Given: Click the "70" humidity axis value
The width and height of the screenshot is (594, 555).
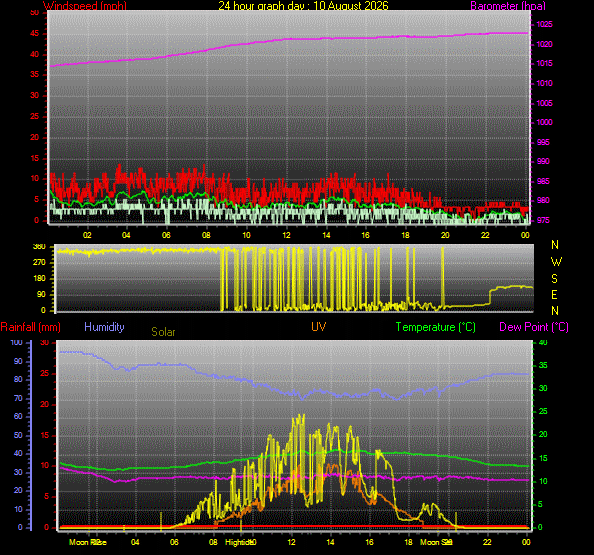Looking at the screenshot, I should (18, 398).
